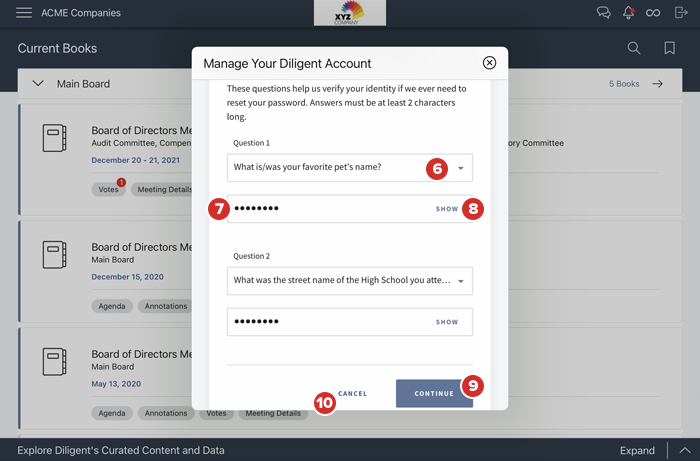Expand the Diligent curated content panel
Image resolution: width=700 pixels, height=461 pixels.
pyautogui.click(x=637, y=450)
